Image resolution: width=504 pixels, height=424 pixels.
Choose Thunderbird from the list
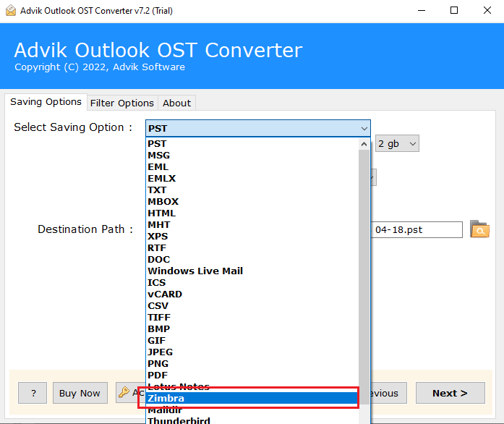pos(252,420)
